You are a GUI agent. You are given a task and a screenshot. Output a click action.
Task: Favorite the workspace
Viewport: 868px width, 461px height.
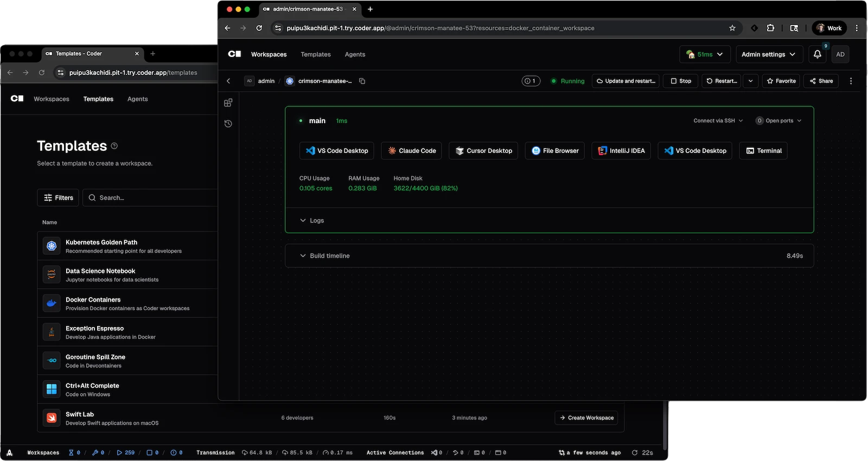pyautogui.click(x=781, y=81)
